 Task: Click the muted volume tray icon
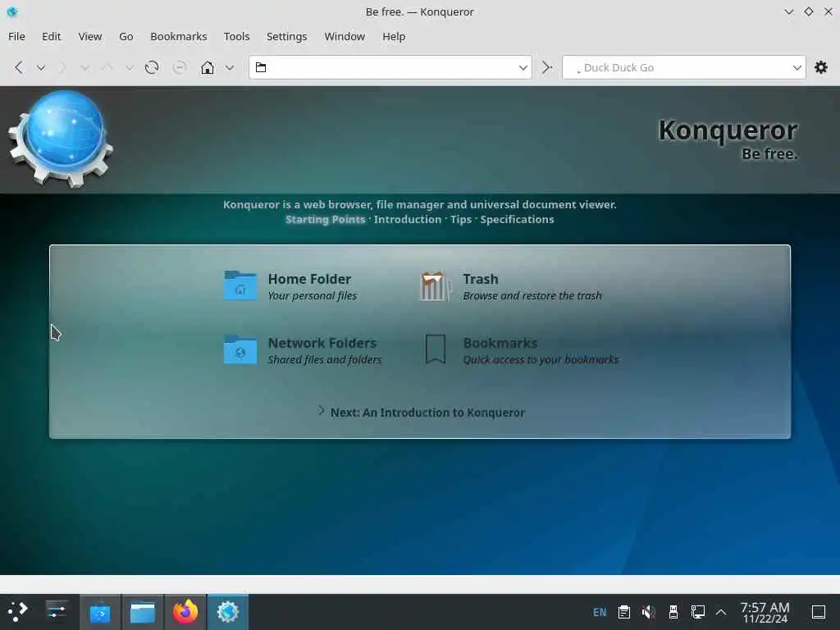648,612
